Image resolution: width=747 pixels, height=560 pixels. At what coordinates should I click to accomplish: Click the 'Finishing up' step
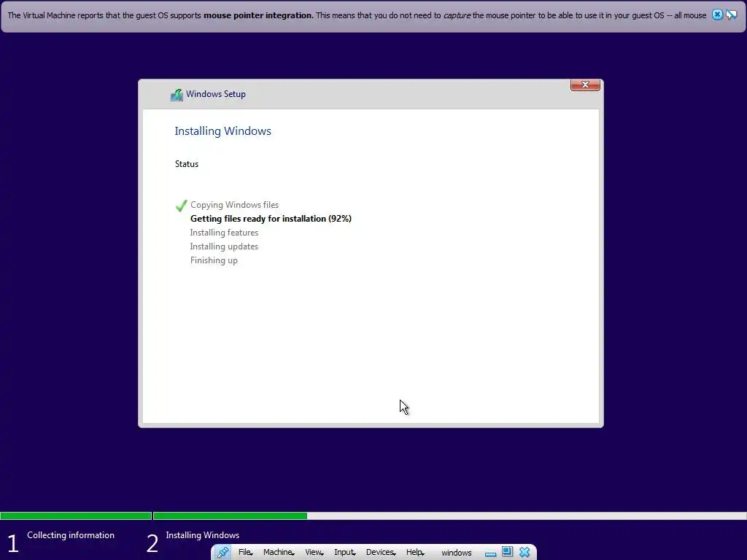coord(214,260)
